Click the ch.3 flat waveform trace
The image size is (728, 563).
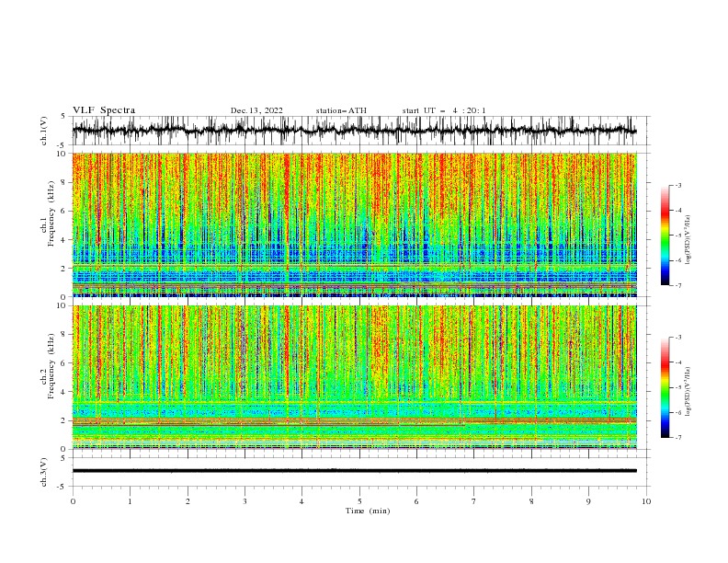click(x=354, y=471)
